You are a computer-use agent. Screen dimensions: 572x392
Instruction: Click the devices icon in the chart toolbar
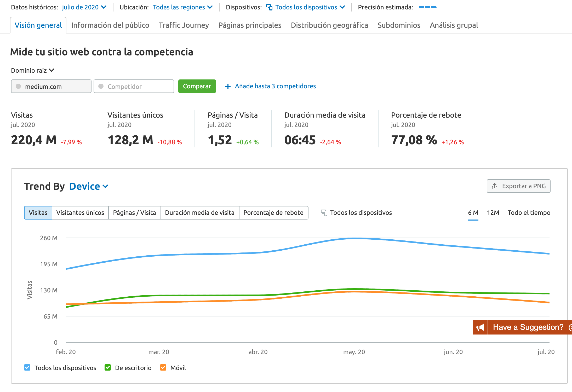pos(324,213)
